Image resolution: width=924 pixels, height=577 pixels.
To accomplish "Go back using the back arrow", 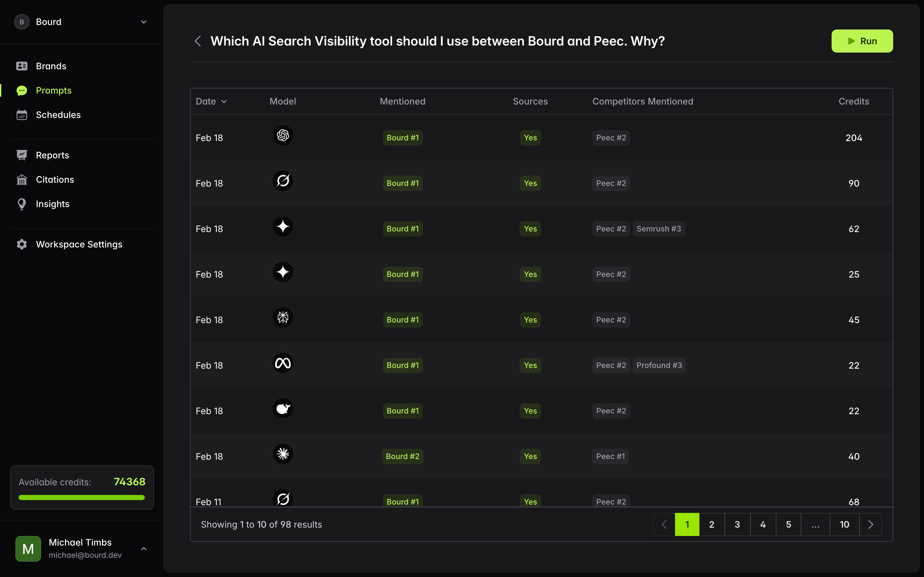I will tap(198, 41).
